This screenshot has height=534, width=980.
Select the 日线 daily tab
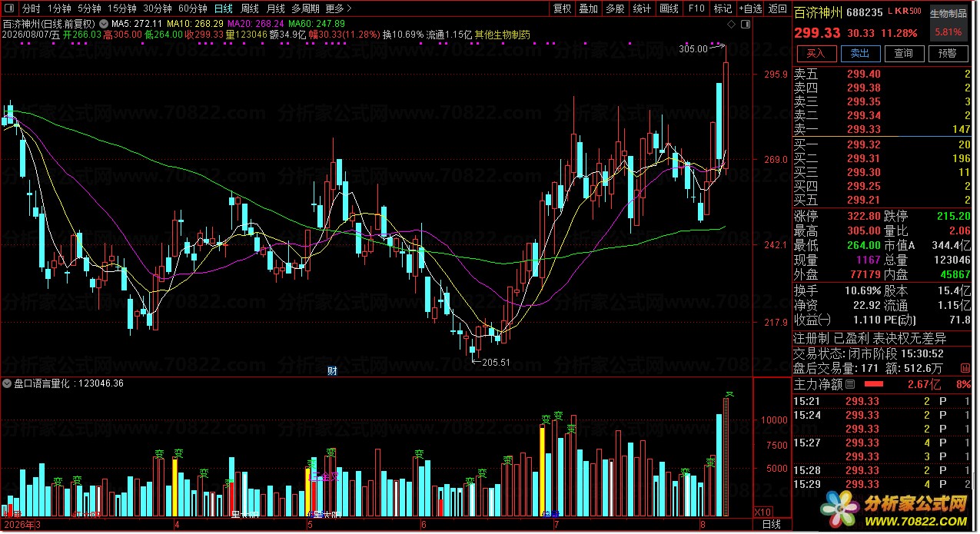point(223,8)
